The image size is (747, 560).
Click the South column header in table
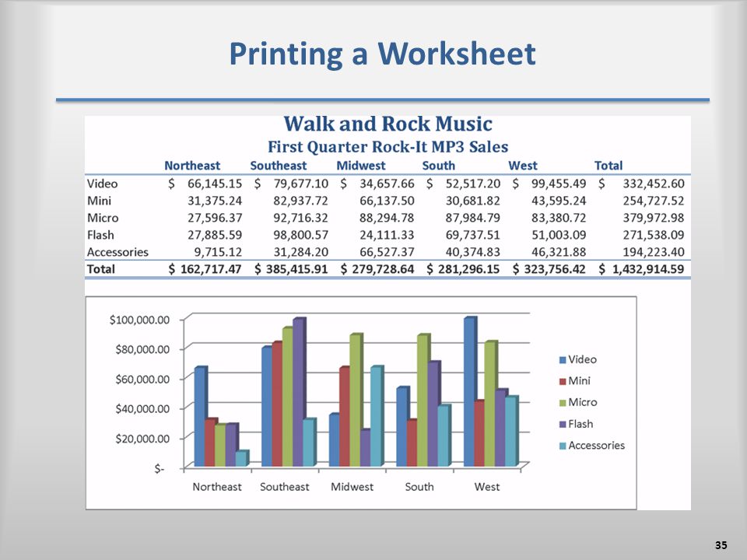[438, 166]
